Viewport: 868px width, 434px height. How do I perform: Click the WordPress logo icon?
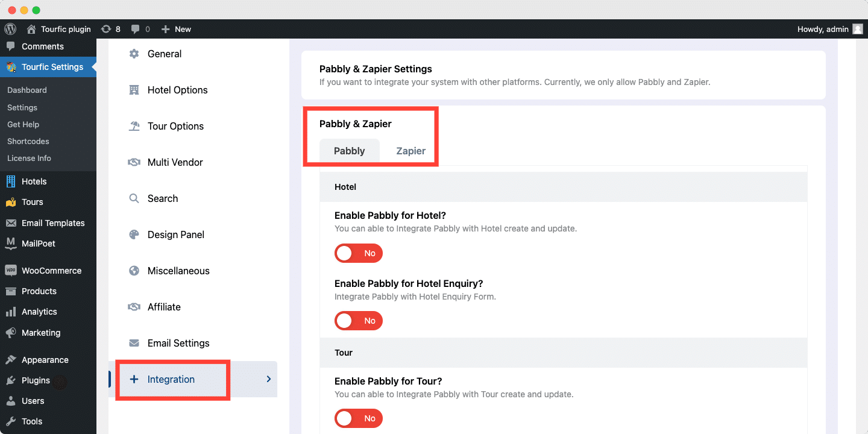point(10,29)
